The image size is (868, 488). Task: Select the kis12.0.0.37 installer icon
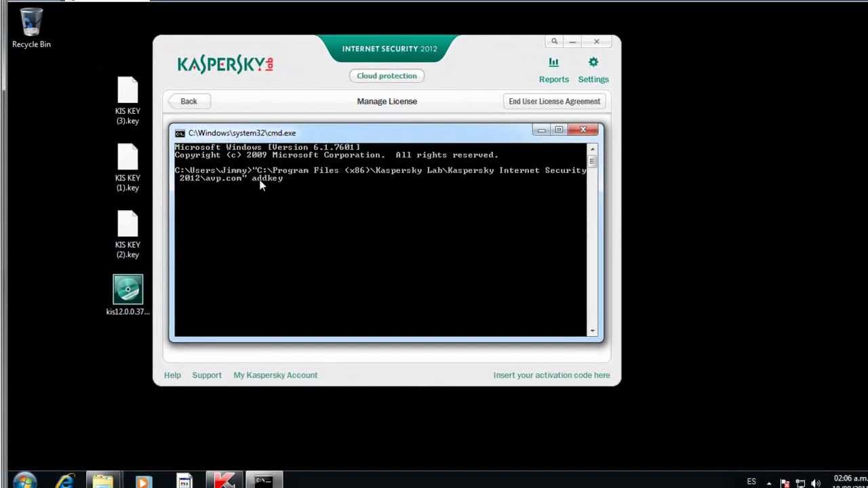click(x=127, y=296)
